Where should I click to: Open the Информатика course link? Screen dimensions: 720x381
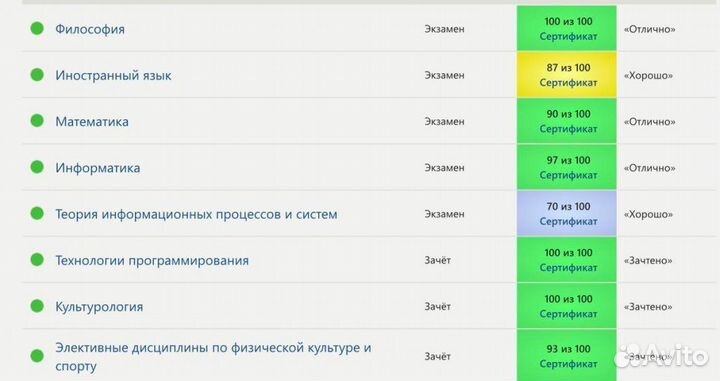pos(98,168)
